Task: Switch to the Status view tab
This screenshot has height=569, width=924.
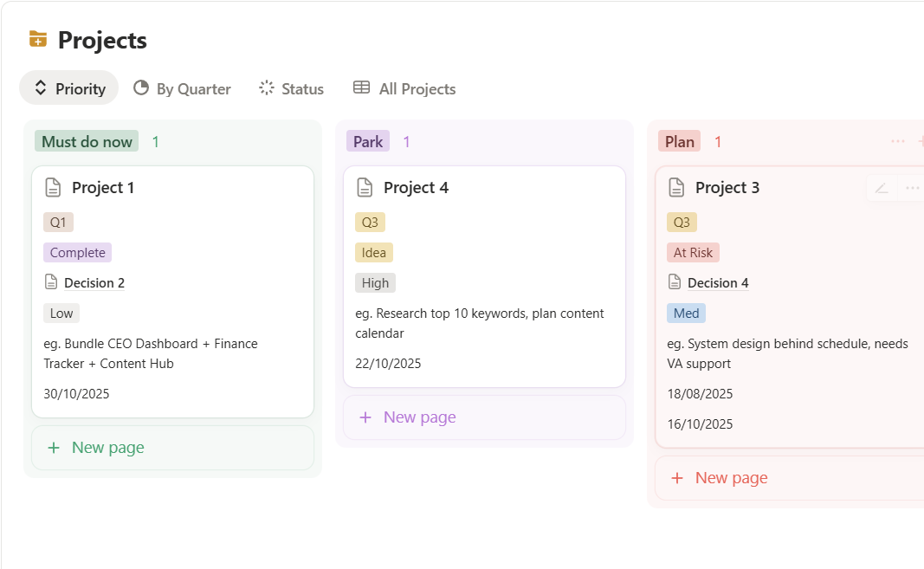Action: 291,88
